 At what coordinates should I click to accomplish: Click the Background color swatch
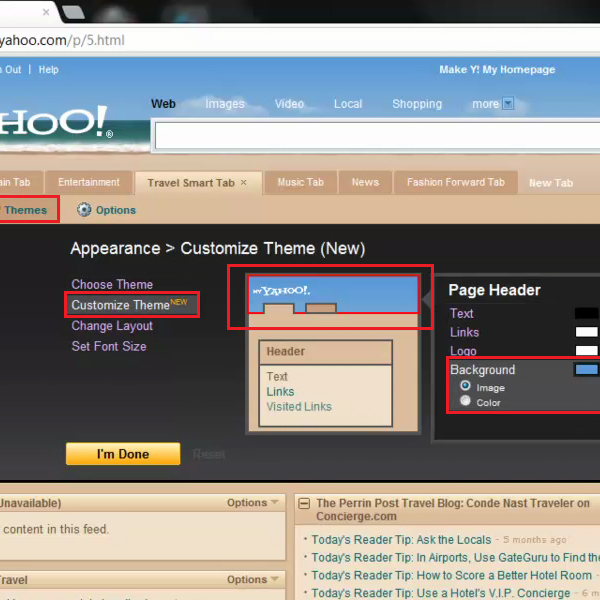pos(587,369)
